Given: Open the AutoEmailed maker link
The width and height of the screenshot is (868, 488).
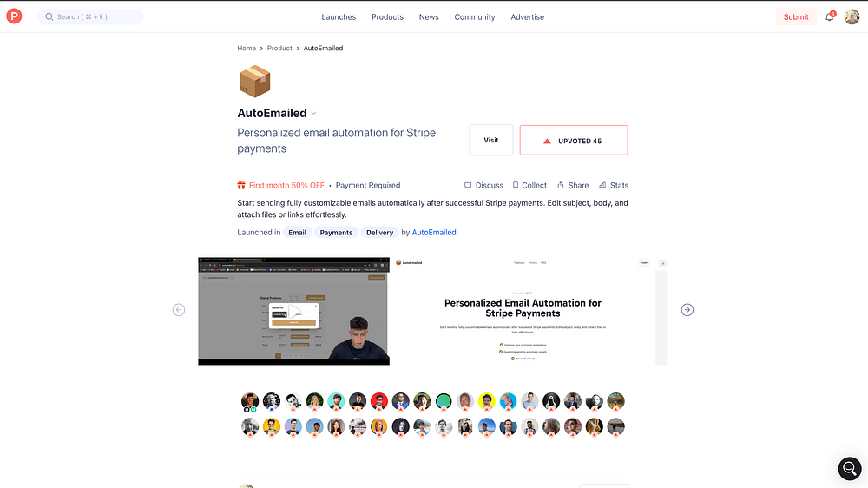Looking at the screenshot, I should 434,232.
